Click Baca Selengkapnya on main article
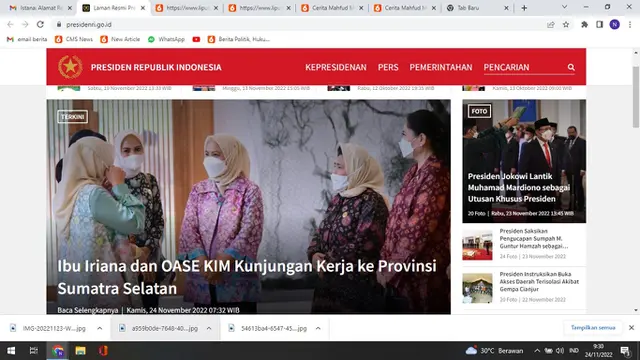 click(x=88, y=310)
